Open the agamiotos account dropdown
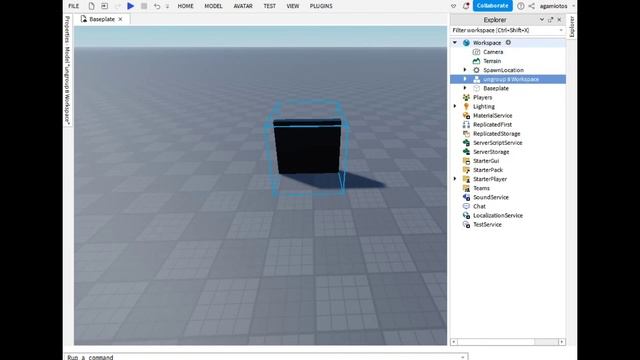The height and width of the screenshot is (360, 640). pyautogui.click(x=557, y=6)
